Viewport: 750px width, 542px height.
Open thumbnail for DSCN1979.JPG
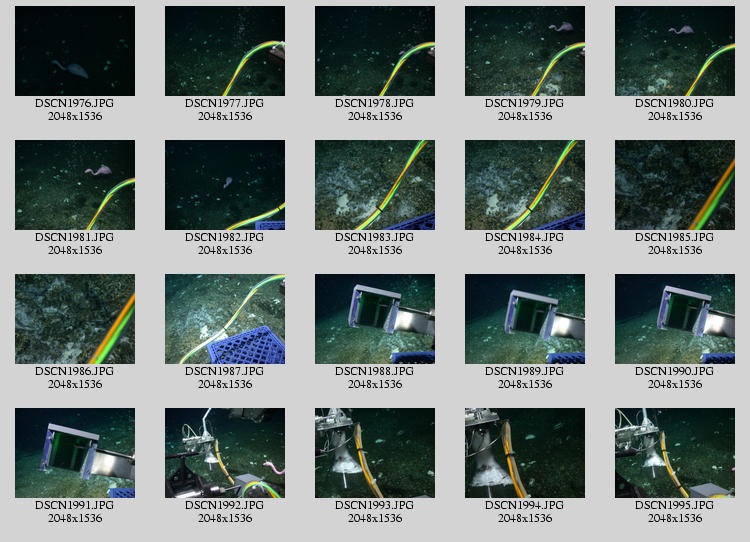[525, 51]
